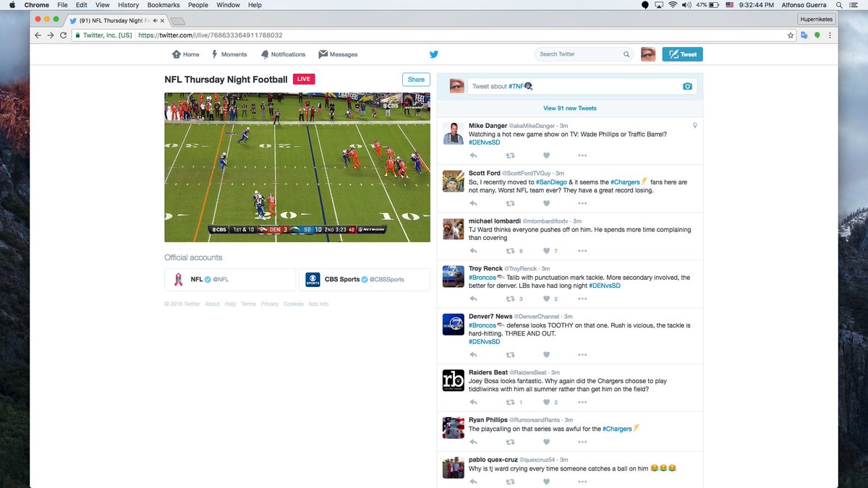Like Mike Danger's tweet
Viewport: 868px width, 488px height.
click(546, 155)
